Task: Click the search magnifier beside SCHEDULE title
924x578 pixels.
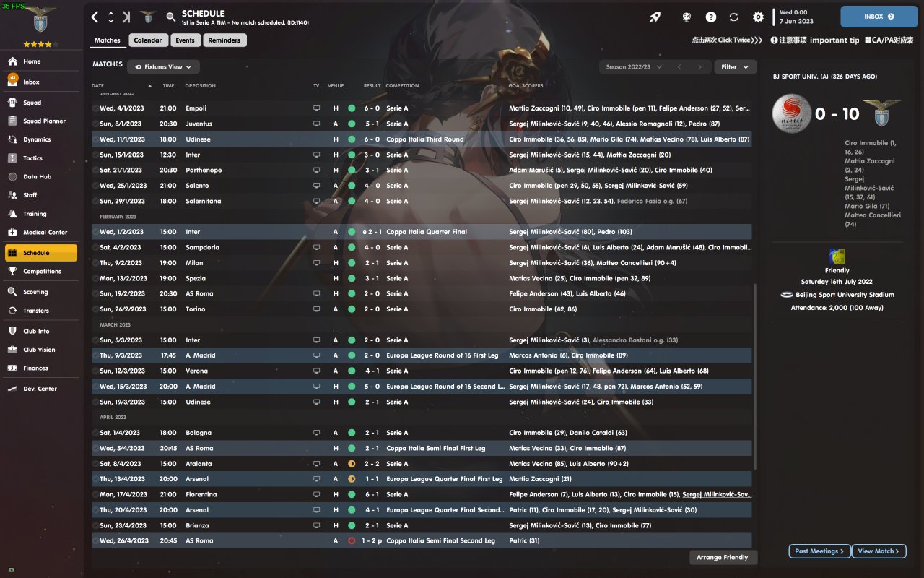Action: (x=171, y=17)
